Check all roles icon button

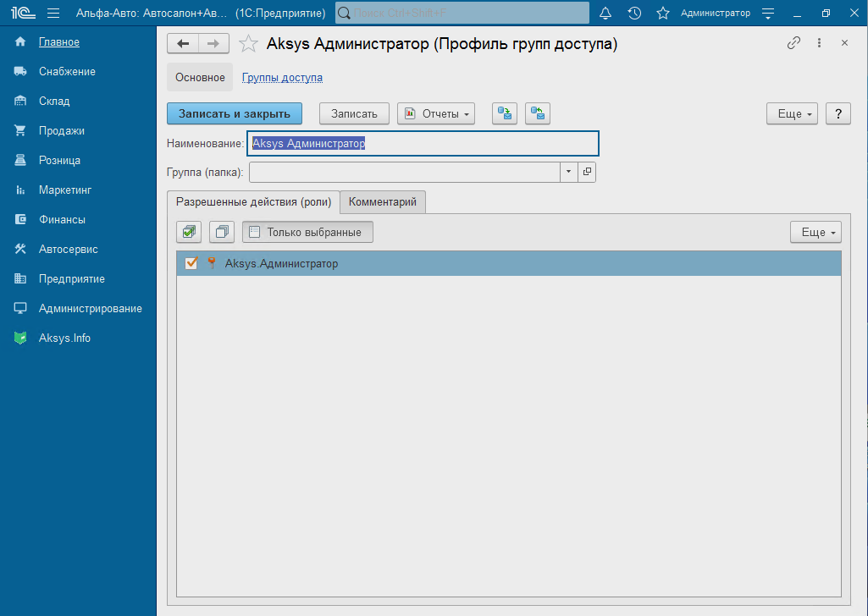pyautogui.click(x=189, y=232)
